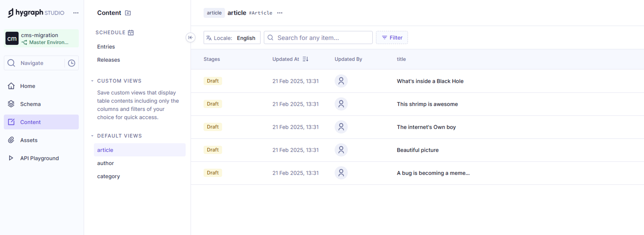Click the Content edit icon
This screenshot has width=644, height=235.
tap(11, 122)
